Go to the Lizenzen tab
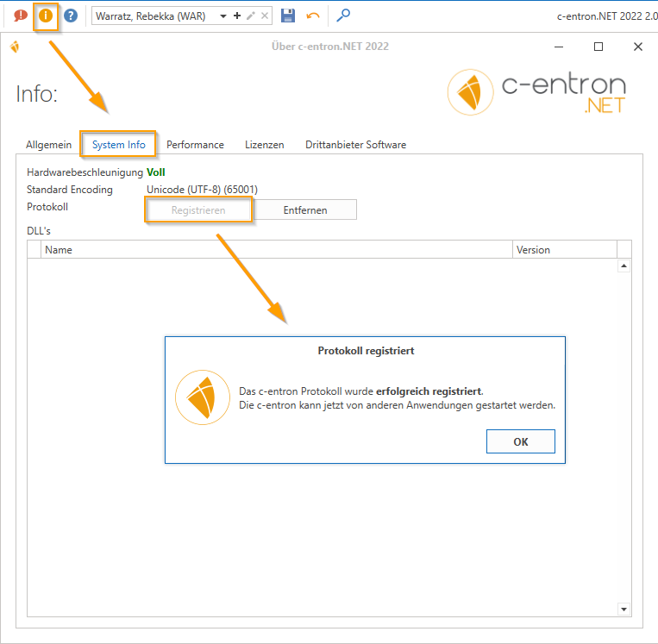The height and width of the screenshot is (644, 658). [x=264, y=145]
